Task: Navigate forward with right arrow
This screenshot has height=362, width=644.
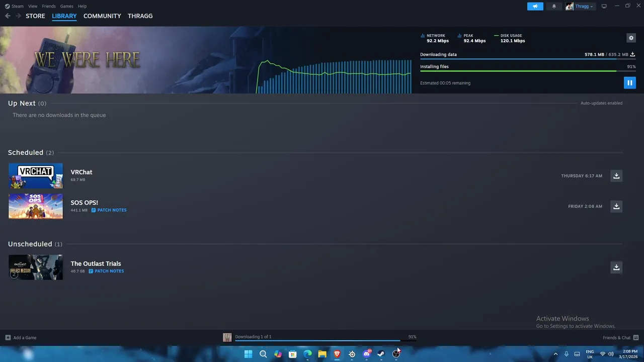Action: [18, 16]
